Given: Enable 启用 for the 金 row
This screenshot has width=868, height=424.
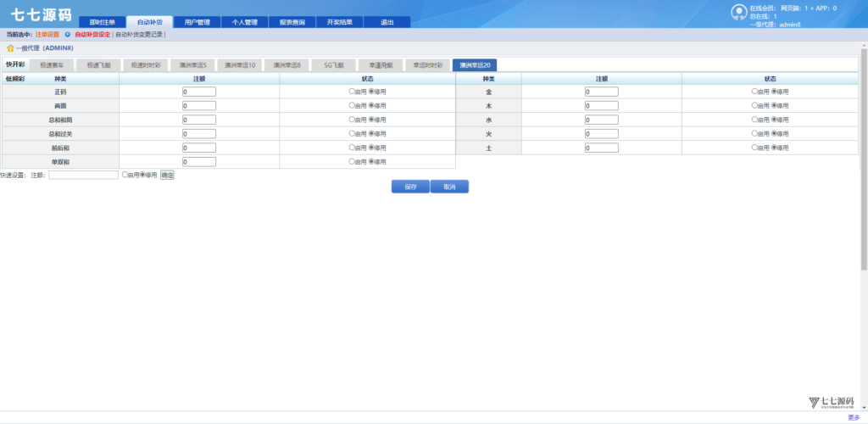Looking at the screenshot, I should [x=754, y=91].
